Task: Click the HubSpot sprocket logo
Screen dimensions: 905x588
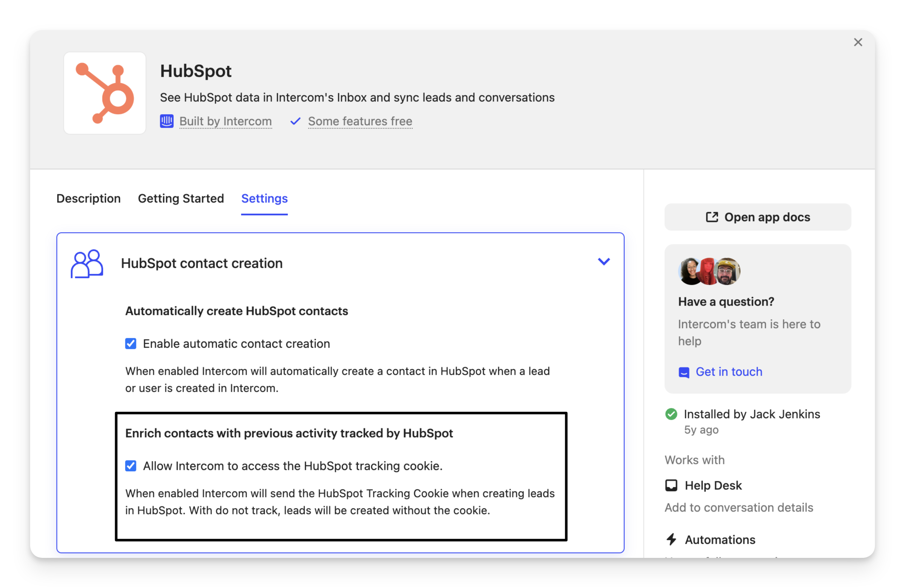Action: [x=105, y=93]
